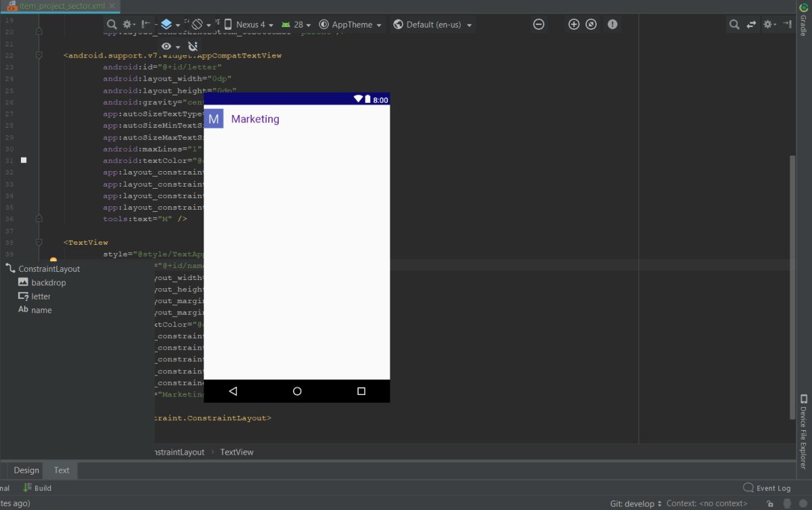This screenshot has width=812, height=510.
Task: Click the orientation rotate icon in toolbar
Action: pos(198,24)
